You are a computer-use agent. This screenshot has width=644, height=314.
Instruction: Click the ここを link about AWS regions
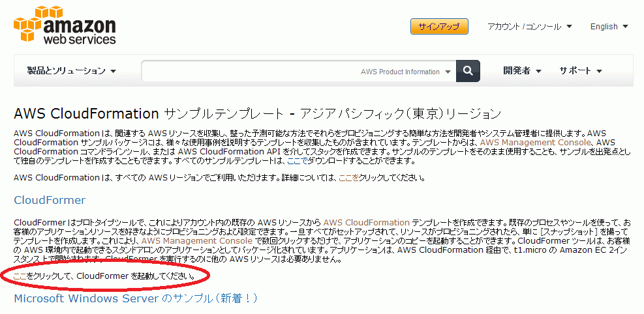[348, 178]
